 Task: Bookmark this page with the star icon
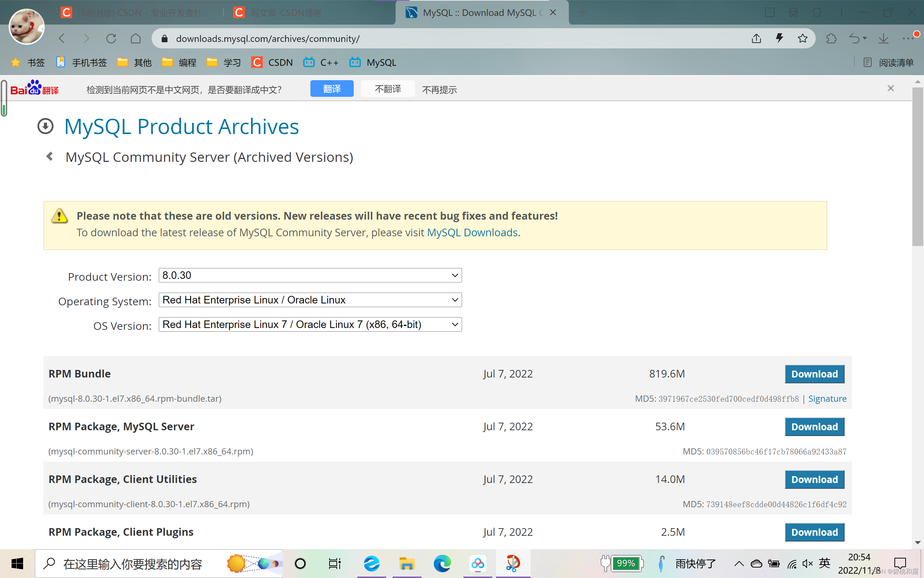pyautogui.click(x=803, y=39)
